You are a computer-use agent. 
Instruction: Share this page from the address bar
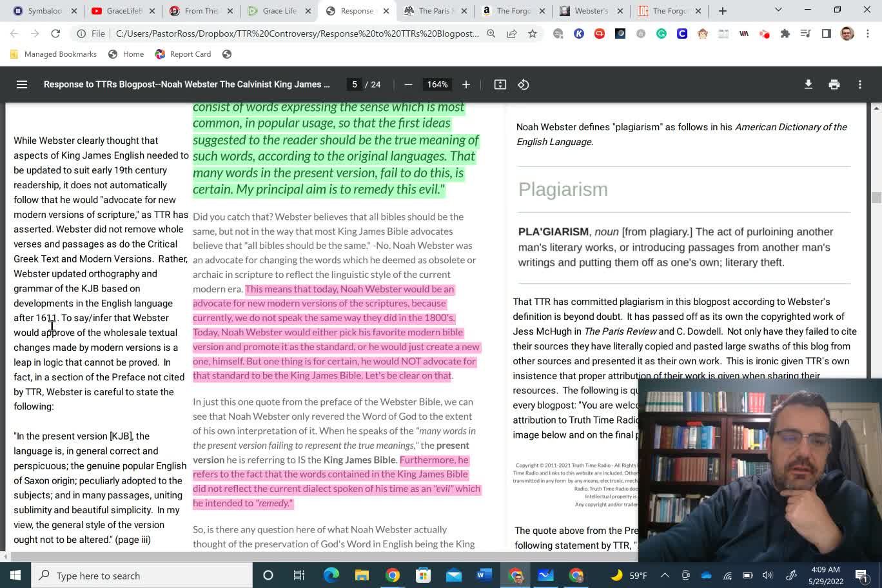[x=512, y=34]
